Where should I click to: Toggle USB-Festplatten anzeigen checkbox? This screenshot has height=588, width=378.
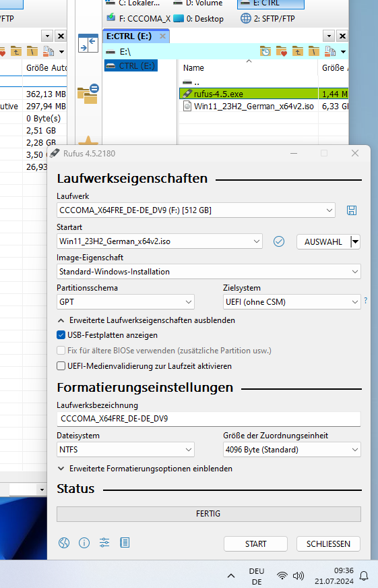coord(61,335)
